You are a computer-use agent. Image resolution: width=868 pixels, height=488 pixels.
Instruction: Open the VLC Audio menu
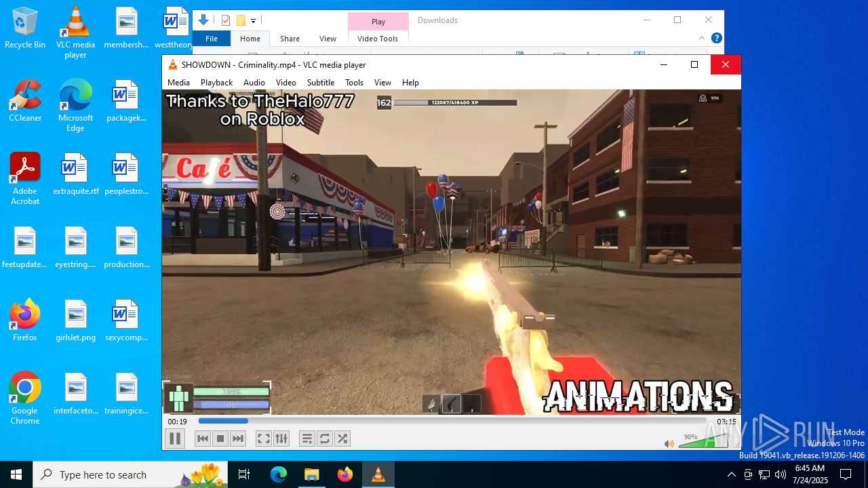pos(254,82)
